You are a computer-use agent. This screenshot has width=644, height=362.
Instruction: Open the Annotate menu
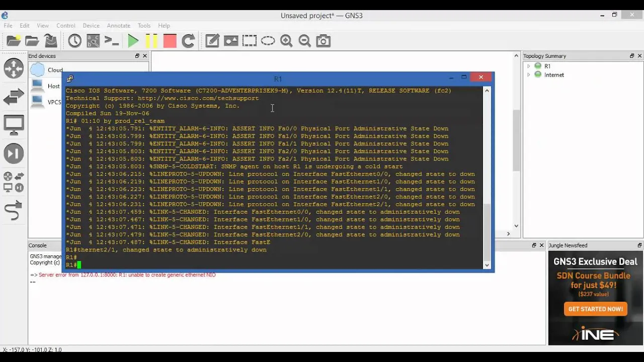click(118, 26)
